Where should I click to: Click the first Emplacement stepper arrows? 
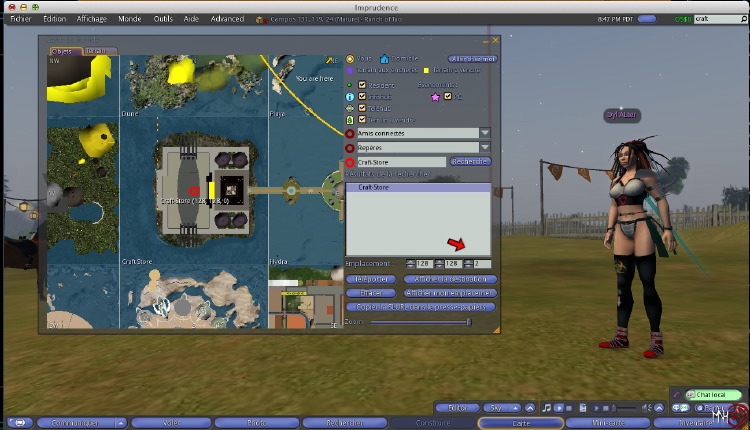coord(410,264)
